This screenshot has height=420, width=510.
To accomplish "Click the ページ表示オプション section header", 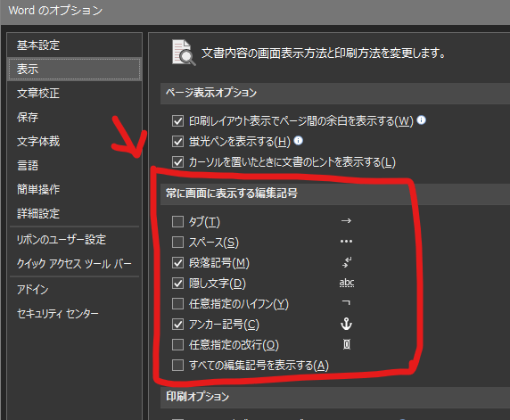I will point(335,94).
